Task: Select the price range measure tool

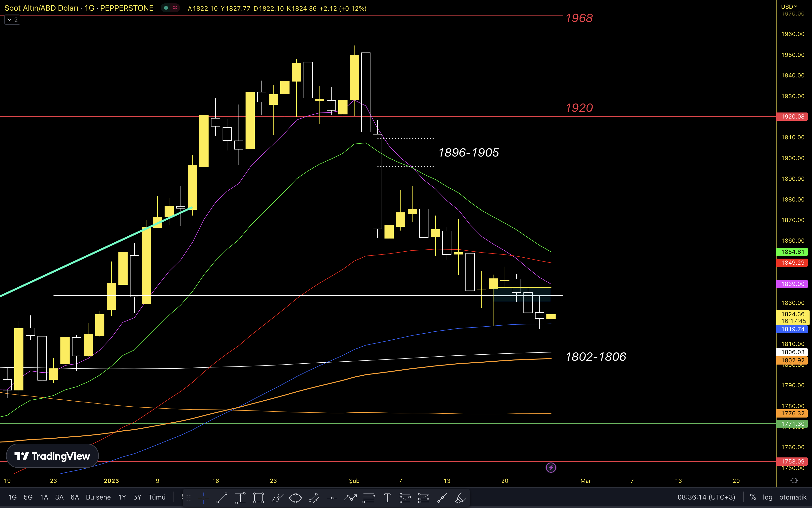Action: click(240, 498)
